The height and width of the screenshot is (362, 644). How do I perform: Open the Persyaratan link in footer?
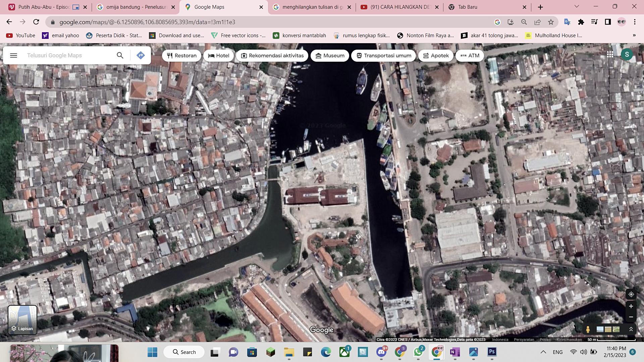(524, 340)
